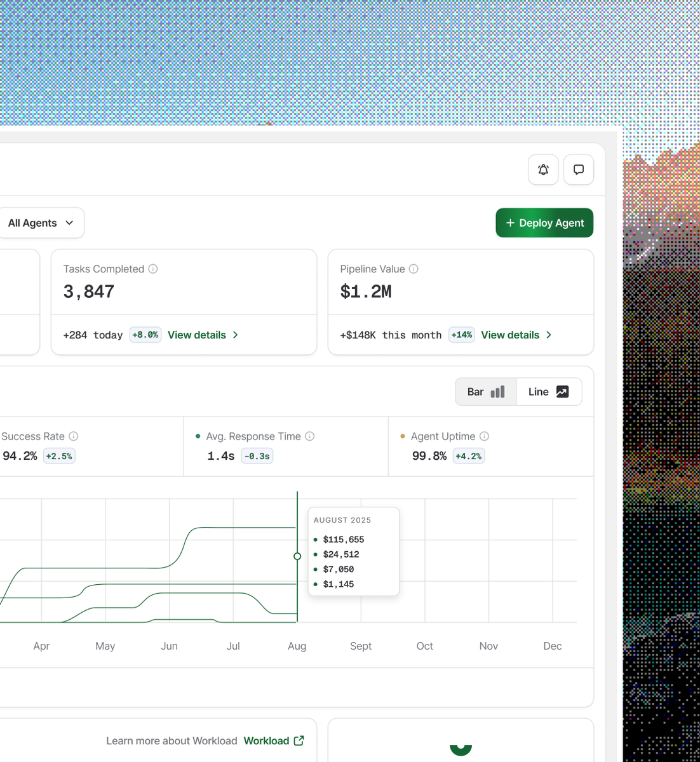The height and width of the screenshot is (762, 700).
Task: Click the chart marker at August
Action: click(297, 556)
